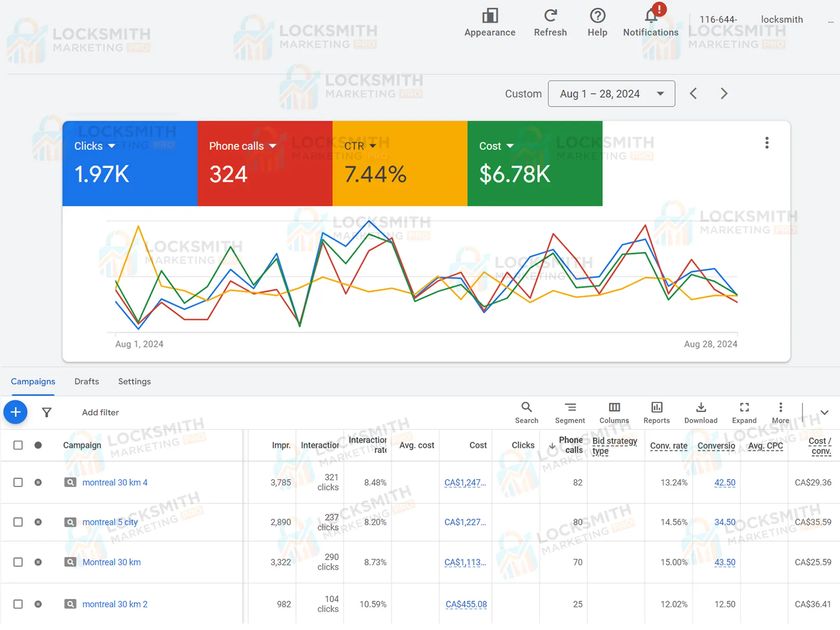Open the Columns customization icon
The width and height of the screenshot is (840, 630).
pyautogui.click(x=614, y=407)
